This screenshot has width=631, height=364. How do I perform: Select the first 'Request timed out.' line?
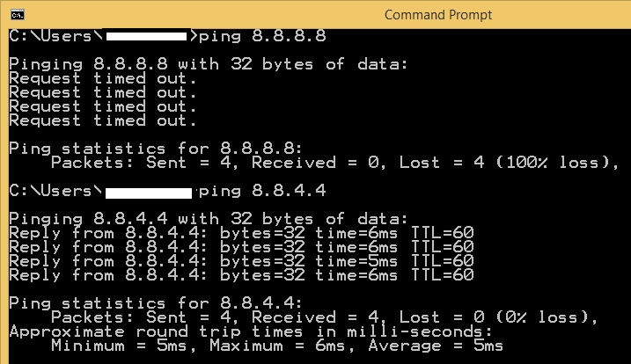[x=103, y=78]
